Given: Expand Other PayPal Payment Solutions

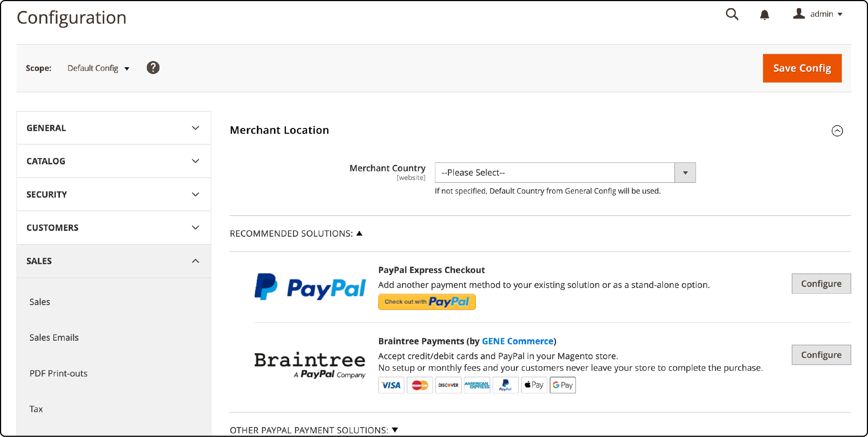Looking at the screenshot, I should tap(314, 430).
